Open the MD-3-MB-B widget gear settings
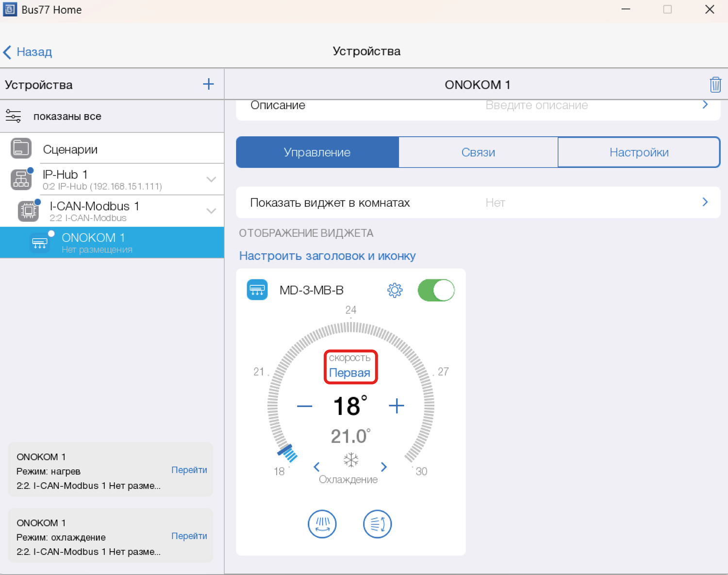This screenshot has width=728, height=575. tap(395, 290)
